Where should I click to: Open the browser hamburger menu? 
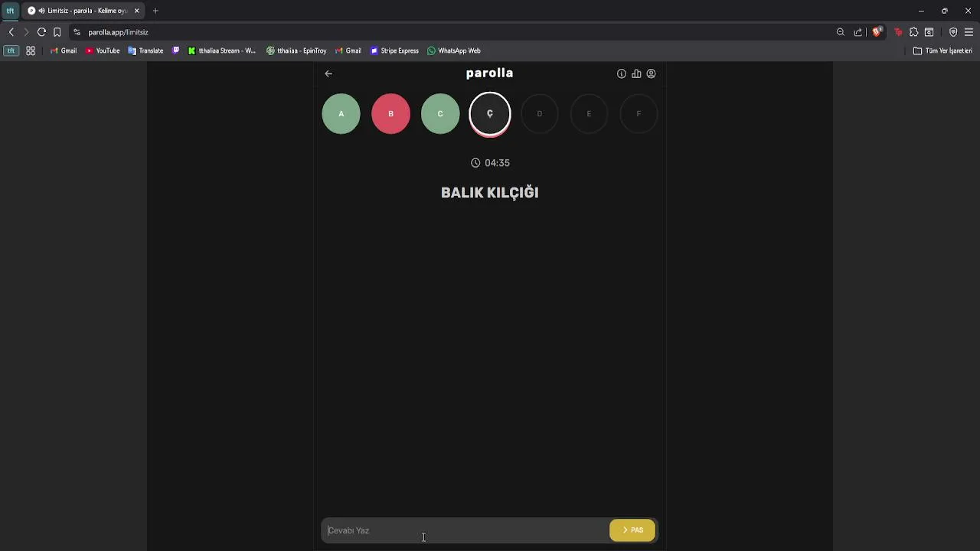tap(969, 32)
